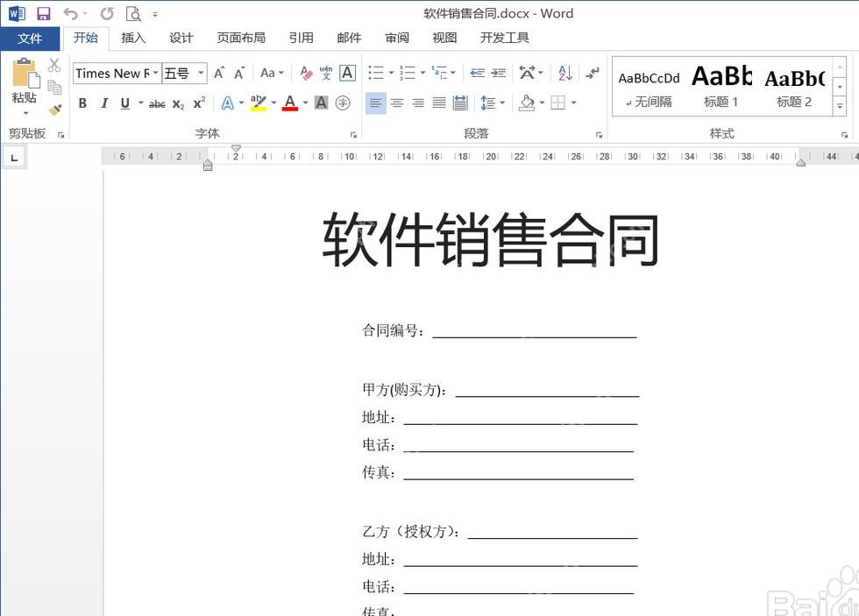859x616 pixels.
Task: Click the Copy icon in clipboard group
Action: click(54, 87)
